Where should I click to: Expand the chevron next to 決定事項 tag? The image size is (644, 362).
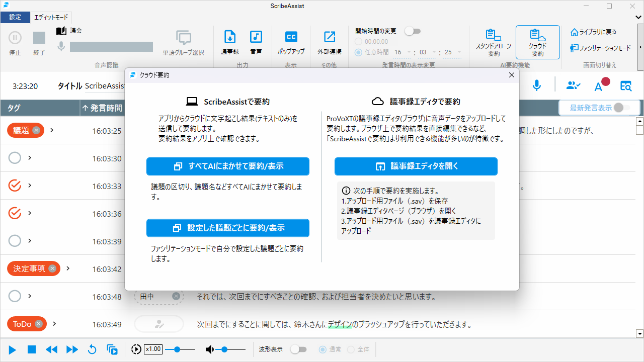click(x=68, y=268)
